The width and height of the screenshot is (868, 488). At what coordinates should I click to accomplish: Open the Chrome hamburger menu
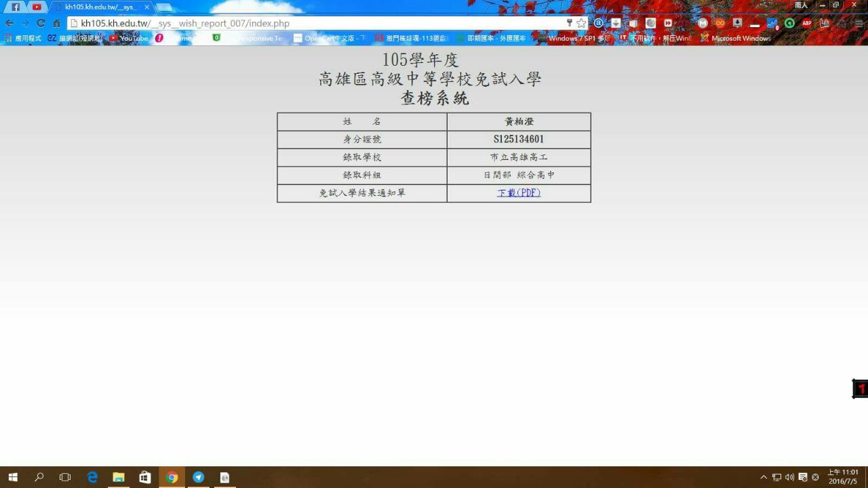tap(859, 23)
